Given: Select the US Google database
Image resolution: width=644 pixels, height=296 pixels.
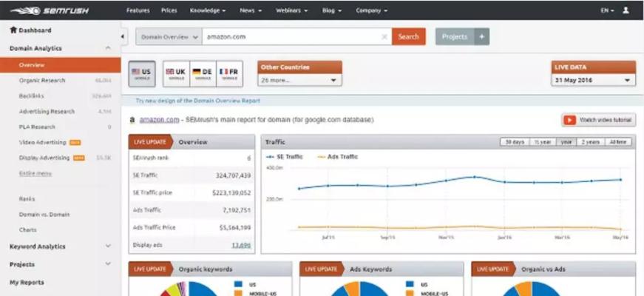Looking at the screenshot, I should coord(142,74).
